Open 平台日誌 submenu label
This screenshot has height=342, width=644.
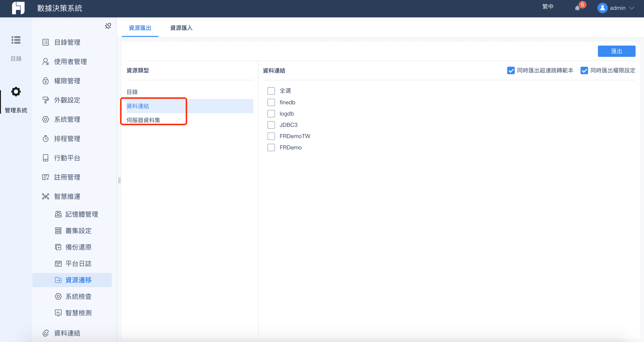79,264
